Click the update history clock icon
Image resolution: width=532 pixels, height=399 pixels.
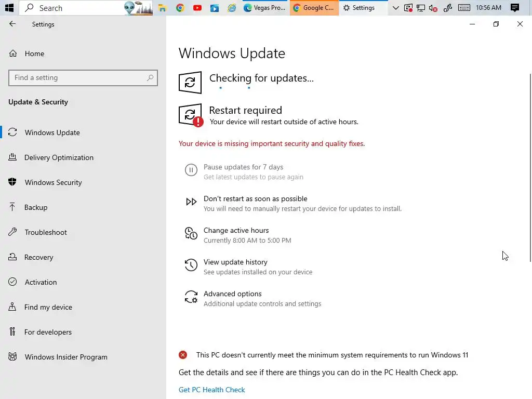191,265
